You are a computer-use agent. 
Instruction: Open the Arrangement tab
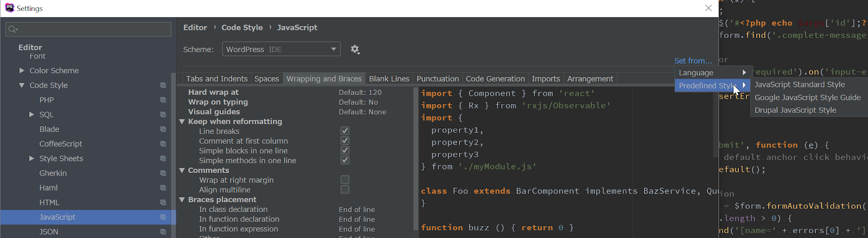(590, 79)
